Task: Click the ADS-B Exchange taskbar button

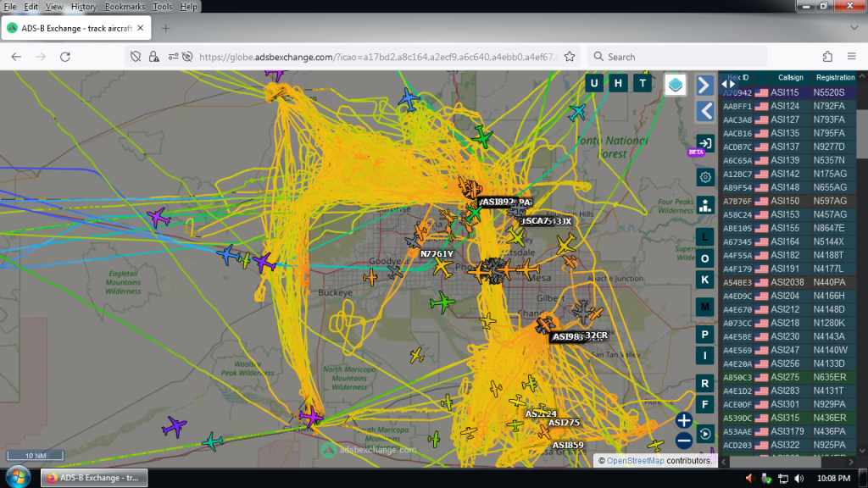Action: point(94,478)
